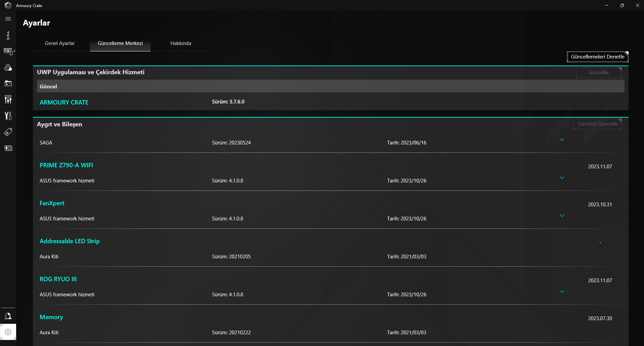
Task: Expand the ROG RYUO III chevron
Action: [x=562, y=291]
